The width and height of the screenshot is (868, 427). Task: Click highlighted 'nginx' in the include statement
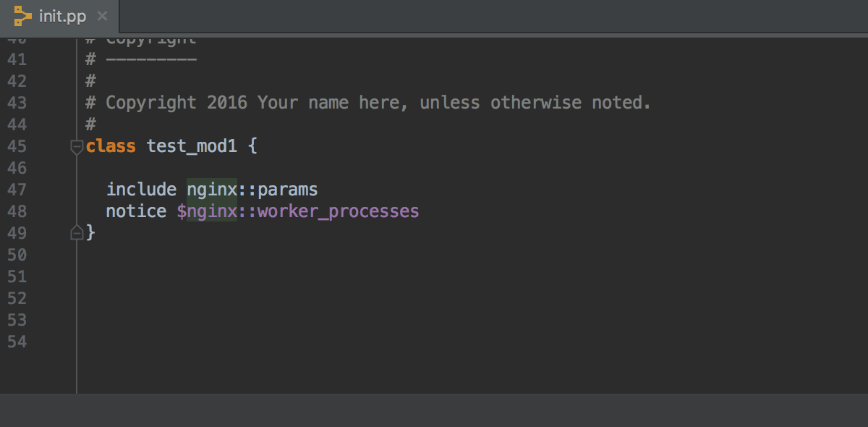coord(212,190)
